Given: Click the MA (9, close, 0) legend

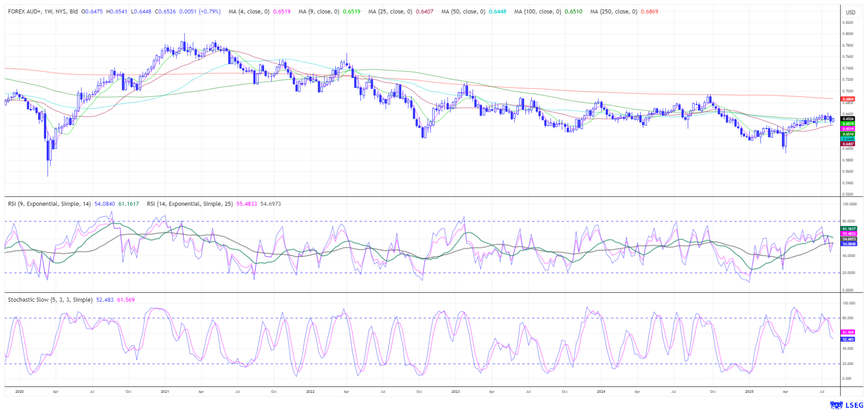Looking at the screenshot, I should coord(318,12).
